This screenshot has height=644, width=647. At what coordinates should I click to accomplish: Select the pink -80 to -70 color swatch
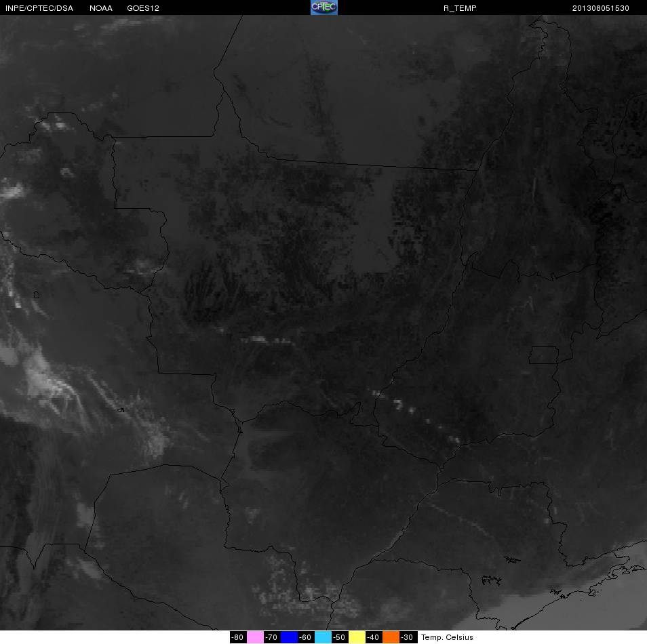tap(256, 637)
